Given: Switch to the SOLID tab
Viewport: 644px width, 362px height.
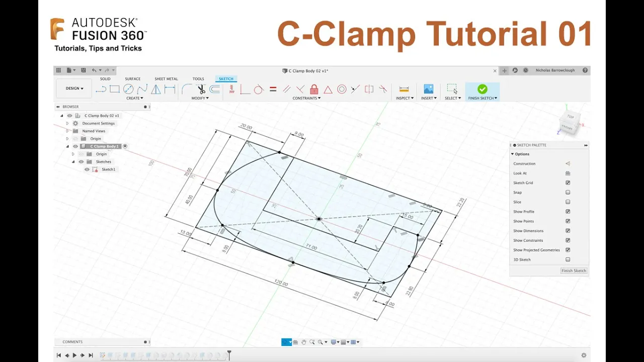Looking at the screenshot, I should [105, 79].
